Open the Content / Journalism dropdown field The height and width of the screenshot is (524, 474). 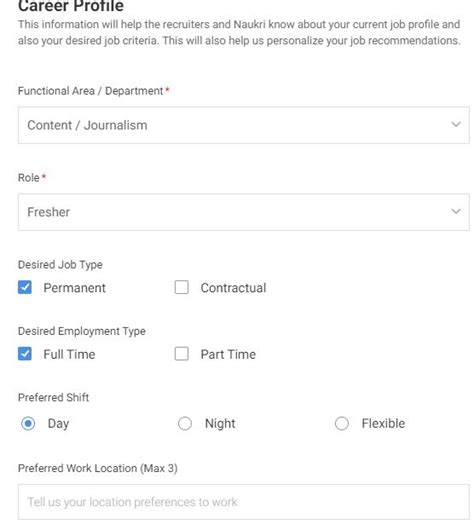(x=244, y=125)
